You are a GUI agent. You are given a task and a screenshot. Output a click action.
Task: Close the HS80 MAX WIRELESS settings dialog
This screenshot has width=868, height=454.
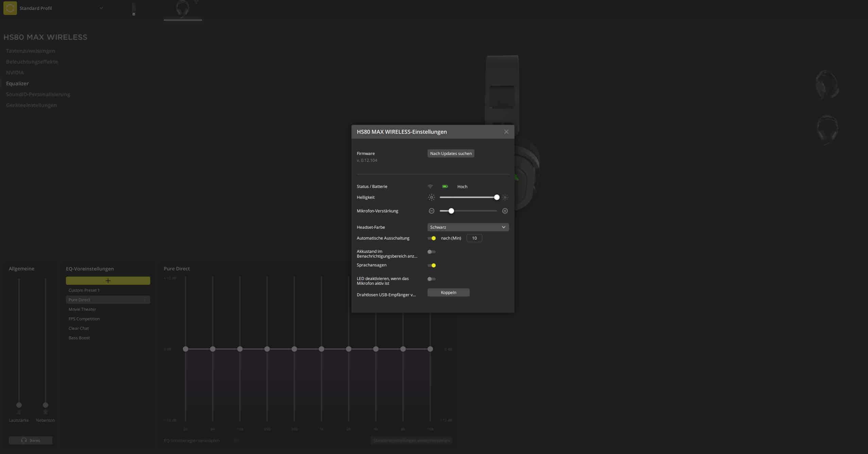point(506,132)
